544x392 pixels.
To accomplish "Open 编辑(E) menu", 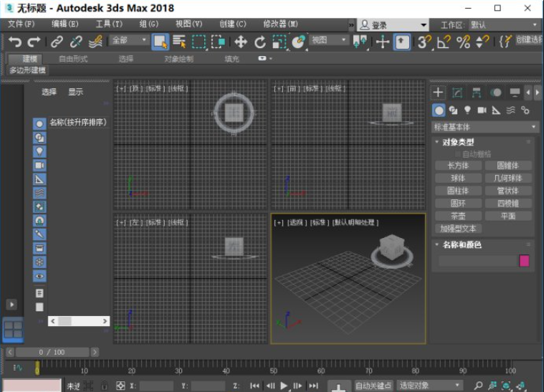I will pyautogui.click(x=65, y=24).
